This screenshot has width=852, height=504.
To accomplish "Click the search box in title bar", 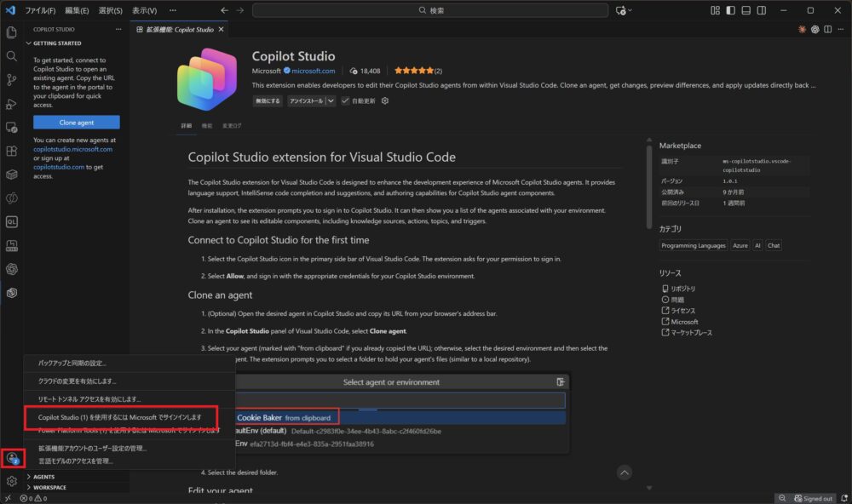I will click(x=431, y=10).
